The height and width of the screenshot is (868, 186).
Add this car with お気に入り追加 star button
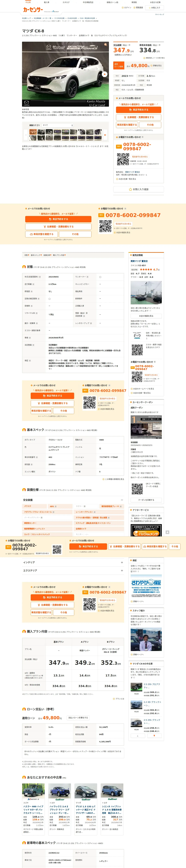139,189
